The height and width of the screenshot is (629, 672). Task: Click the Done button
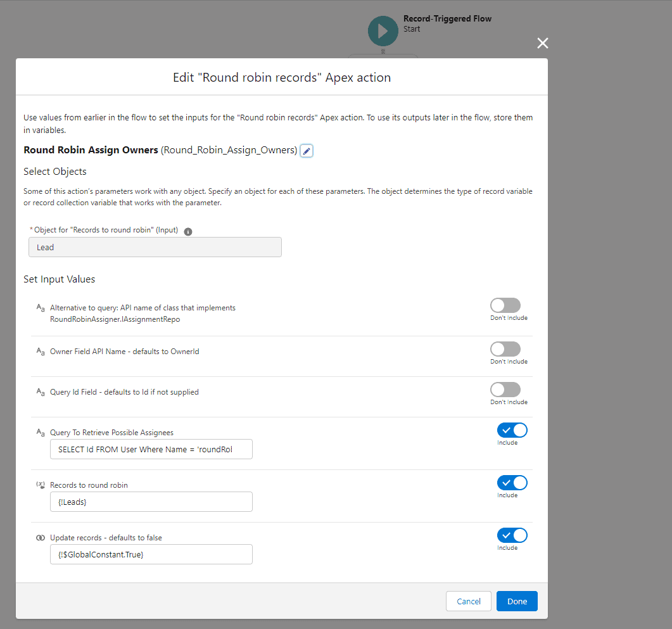pos(517,601)
